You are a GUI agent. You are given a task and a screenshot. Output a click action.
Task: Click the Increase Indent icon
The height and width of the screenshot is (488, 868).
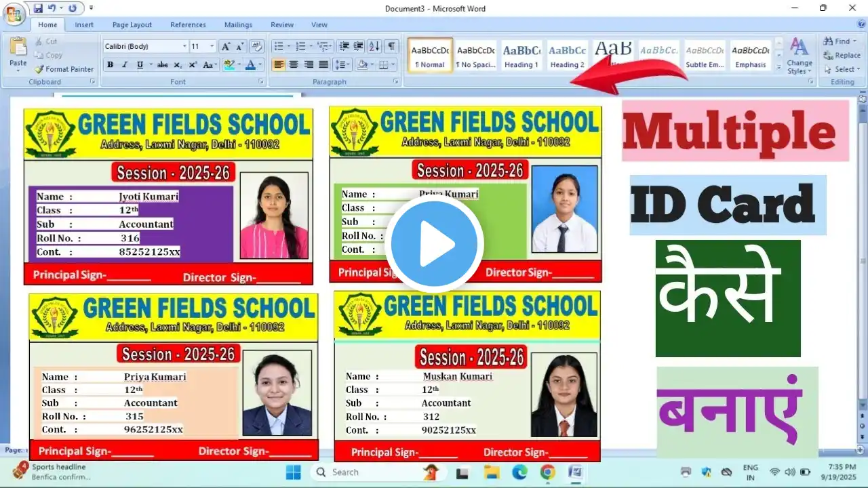[359, 46]
